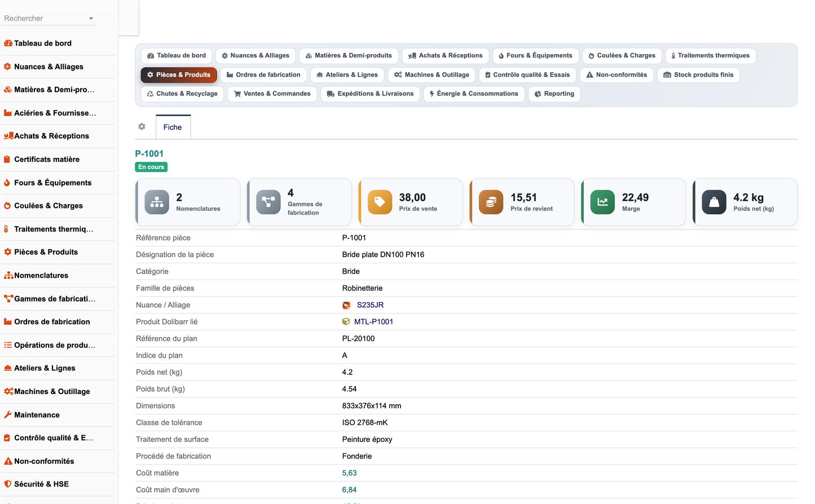Click the P-1001 record title
Screen dimensions: 815x504
click(149, 154)
